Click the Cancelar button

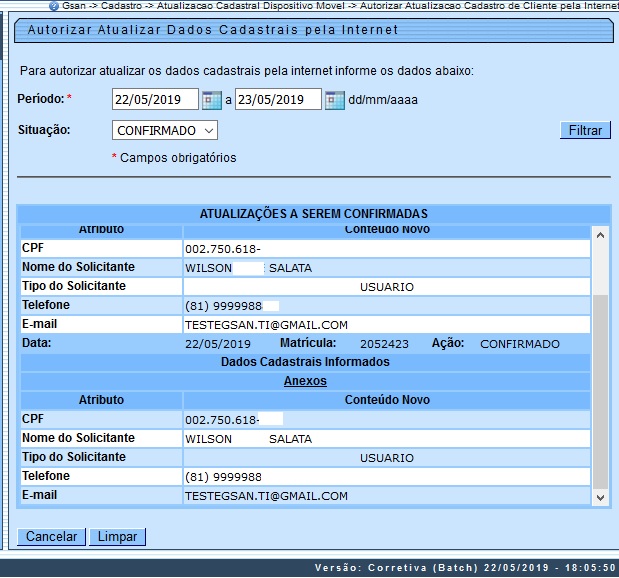click(x=51, y=537)
